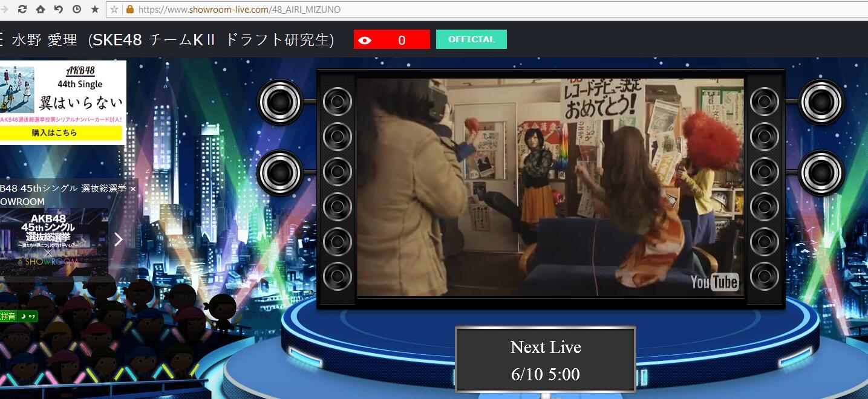Image resolution: width=868 pixels, height=399 pixels.
Task: Click the grayed forward arrow icon
Action: [x=5, y=9]
